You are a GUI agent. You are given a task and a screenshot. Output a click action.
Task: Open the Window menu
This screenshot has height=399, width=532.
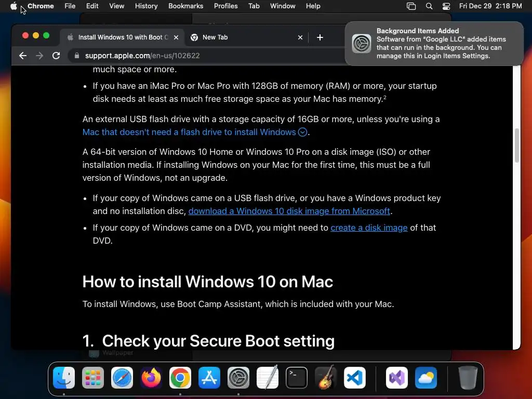(x=283, y=6)
